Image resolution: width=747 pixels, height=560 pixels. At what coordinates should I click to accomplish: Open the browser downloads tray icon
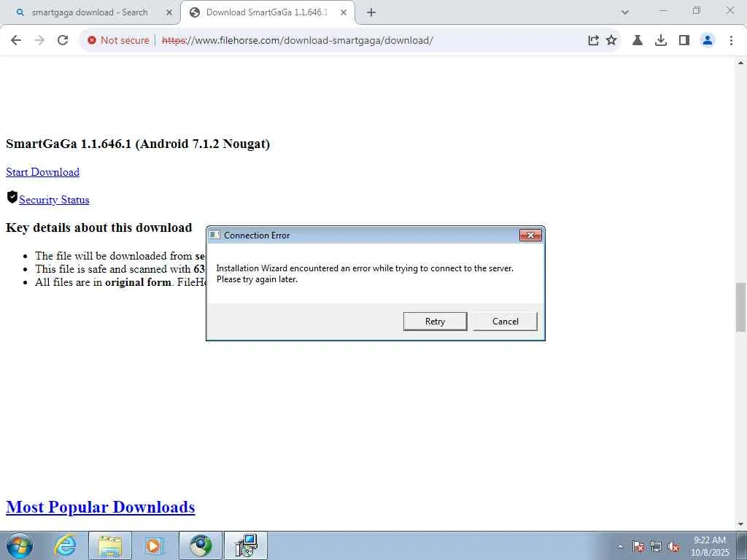point(661,41)
